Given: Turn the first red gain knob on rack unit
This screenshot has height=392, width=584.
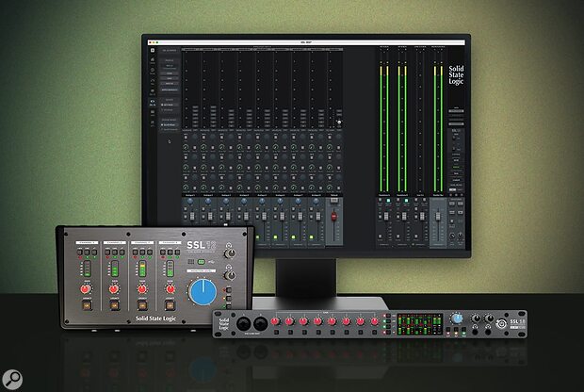Looking at the screenshot, I should point(275,321).
